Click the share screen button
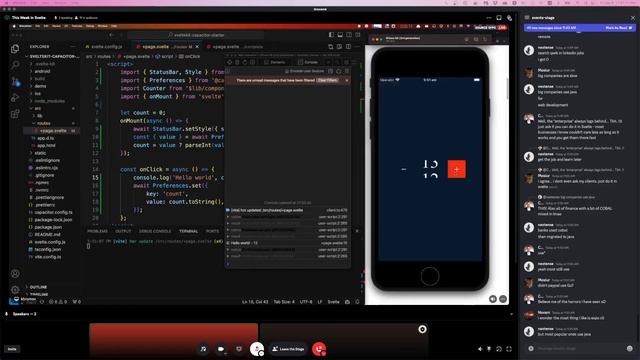This screenshot has width=640, height=360. pyautogui.click(x=239, y=349)
